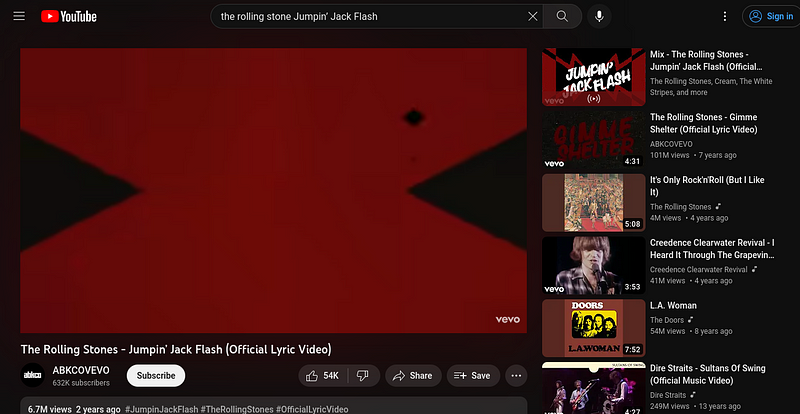Like the video with thumbs up

[x=323, y=376]
